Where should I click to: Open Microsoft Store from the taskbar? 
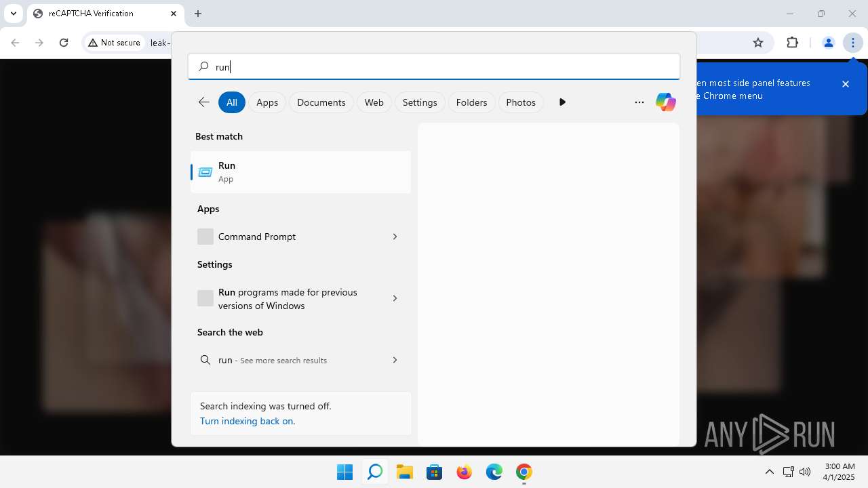[x=435, y=472]
